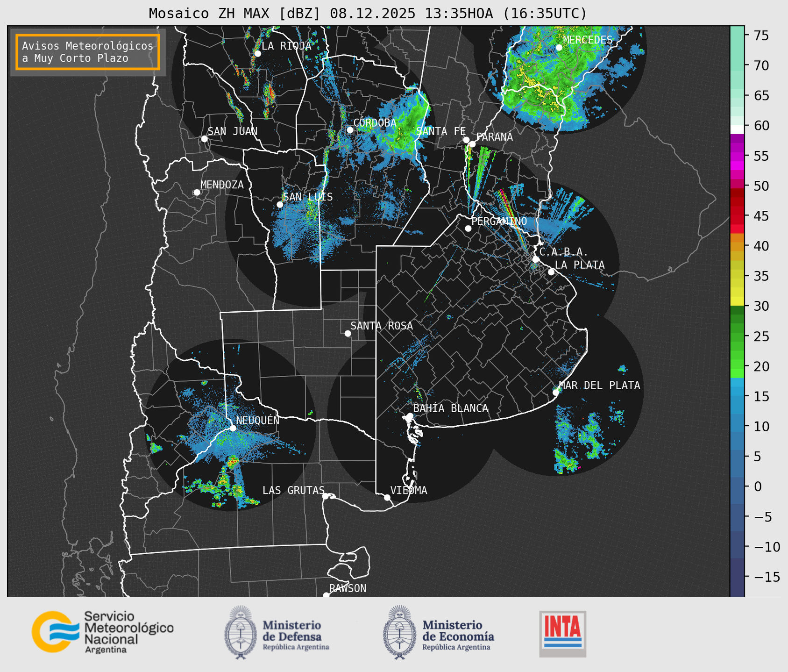
Task: Click the SANTA ROSA city marker dot
Action: tap(348, 333)
